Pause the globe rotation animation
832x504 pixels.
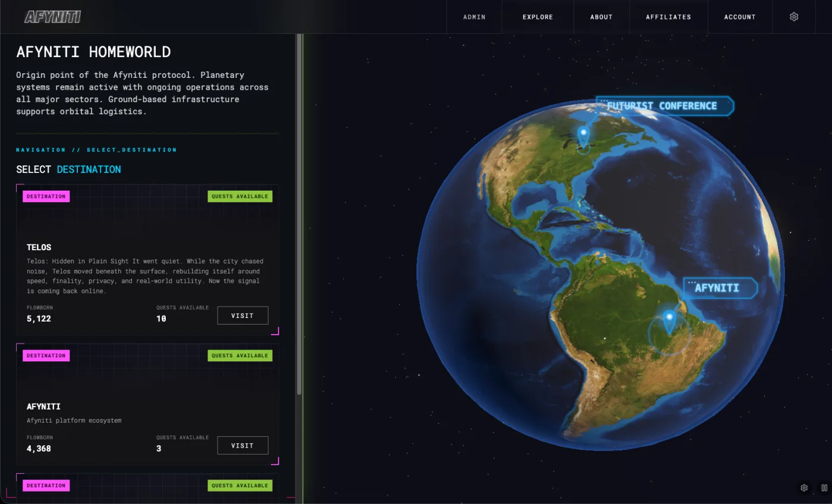(x=824, y=488)
